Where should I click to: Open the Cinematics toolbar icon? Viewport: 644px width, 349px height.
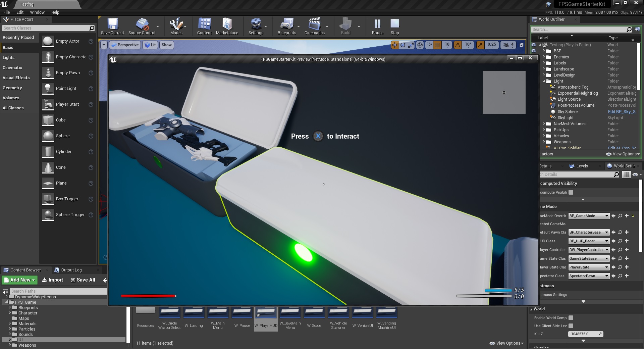[314, 26]
